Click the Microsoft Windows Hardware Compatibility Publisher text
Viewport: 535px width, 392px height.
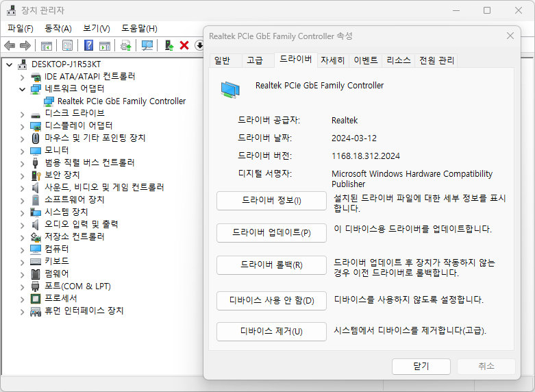coord(412,179)
